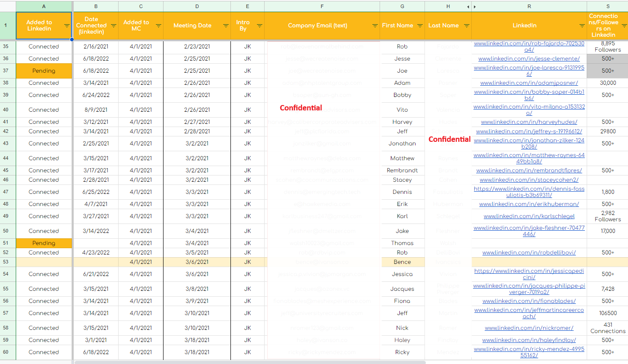Click the 'Meeting Date' header cell
The height and width of the screenshot is (364, 628).
pyautogui.click(x=197, y=26)
